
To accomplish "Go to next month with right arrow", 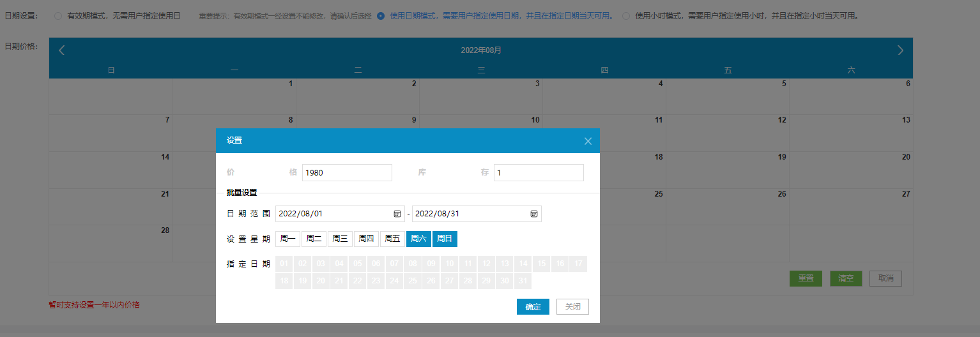I will coord(900,50).
